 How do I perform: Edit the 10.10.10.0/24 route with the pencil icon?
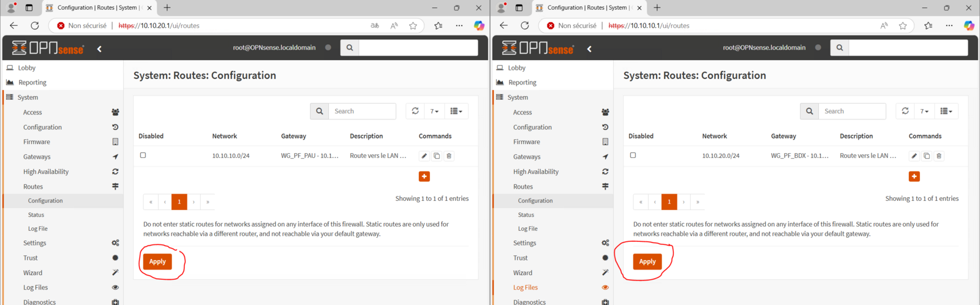click(x=424, y=156)
